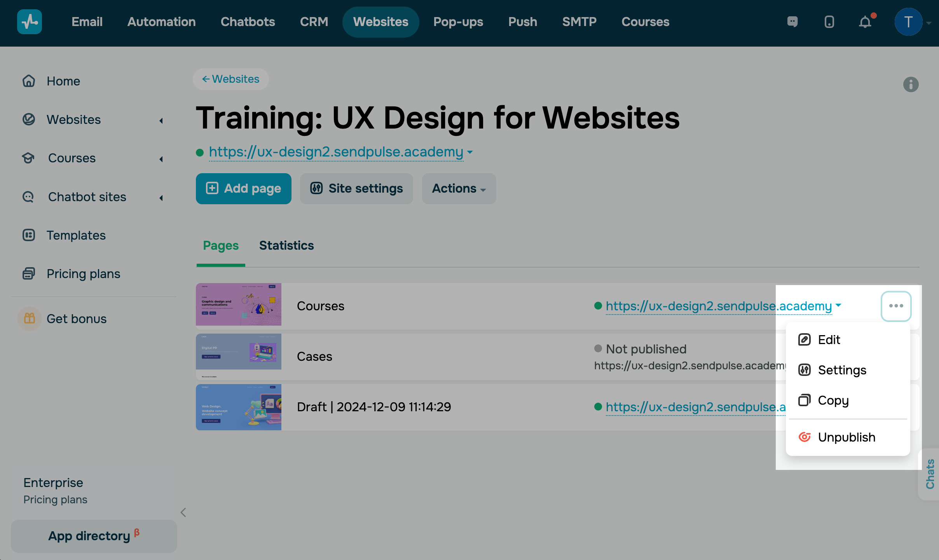This screenshot has width=939, height=560.
Task: Click the Add page button
Action: (243, 189)
